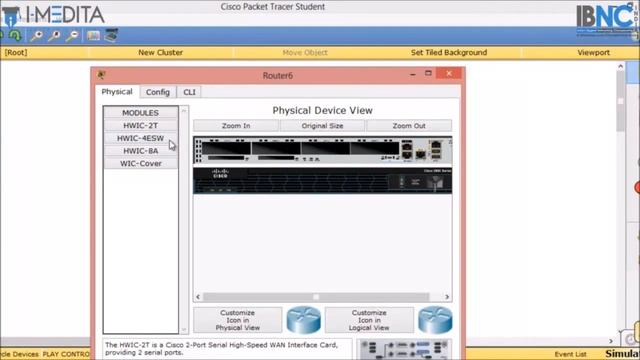Minimize the Router6 window
640x360 pixels.
[x=413, y=74]
